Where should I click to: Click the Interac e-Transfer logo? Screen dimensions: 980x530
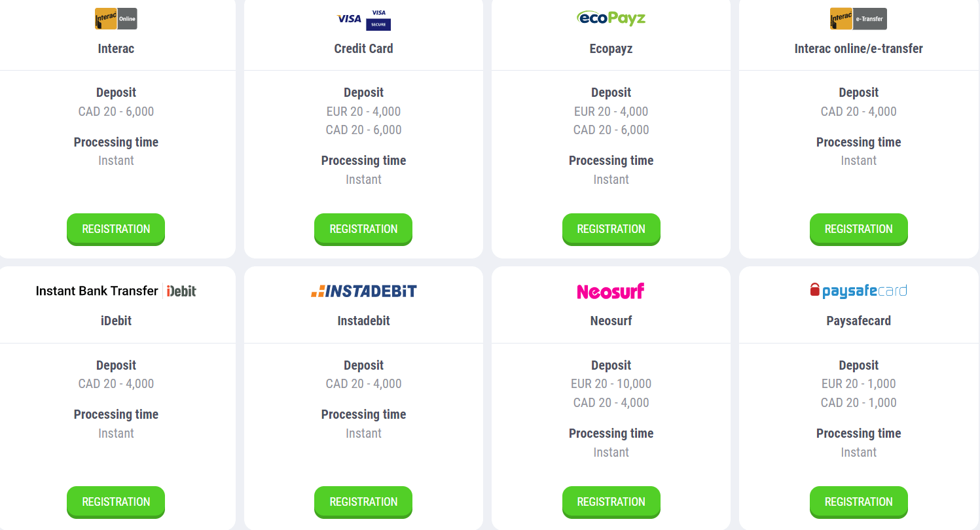tap(858, 19)
